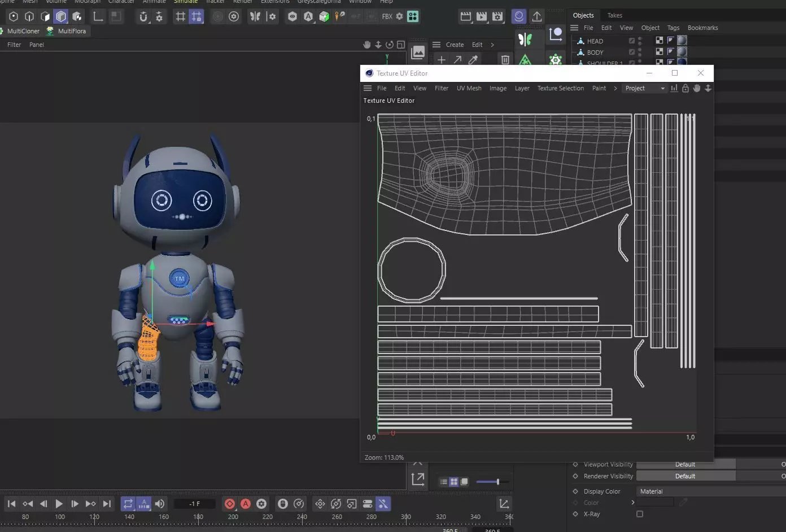Click Record Active Objects red keyframe button
Screen dimensions: 786x532
click(x=230, y=504)
